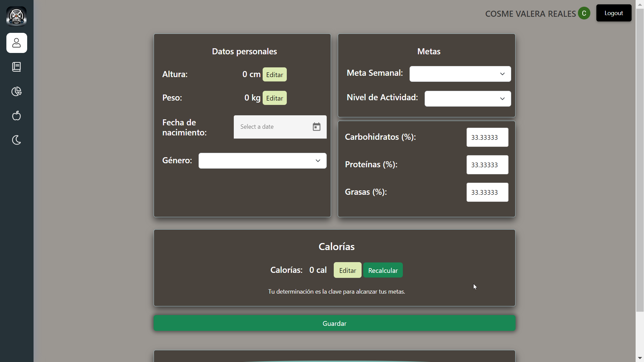Click Editar next to Peso
The width and height of the screenshot is (644, 362).
pyautogui.click(x=274, y=98)
